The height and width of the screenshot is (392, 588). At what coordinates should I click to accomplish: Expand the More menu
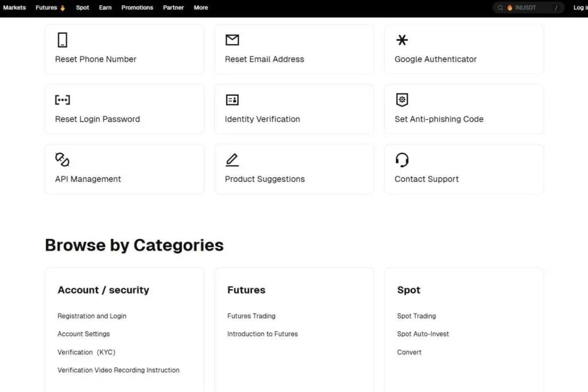coord(200,7)
